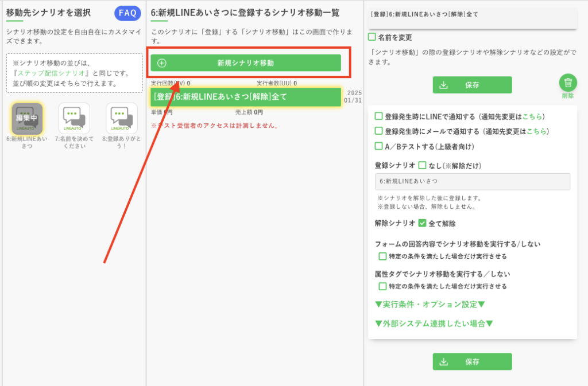Click the plus icon on 新規シナリオ移動
The height and width of the screenshot is (386, 588).
coord(162,63)
